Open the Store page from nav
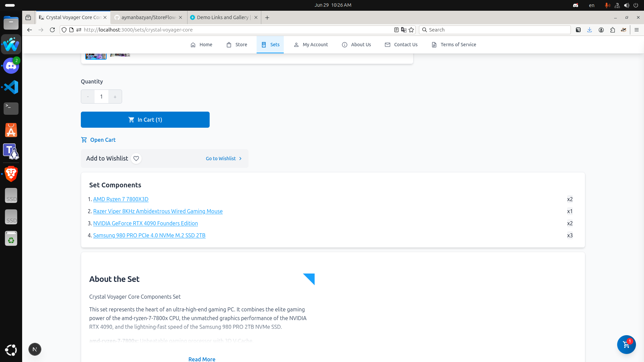644x362 pixels. tap(237, 45)
